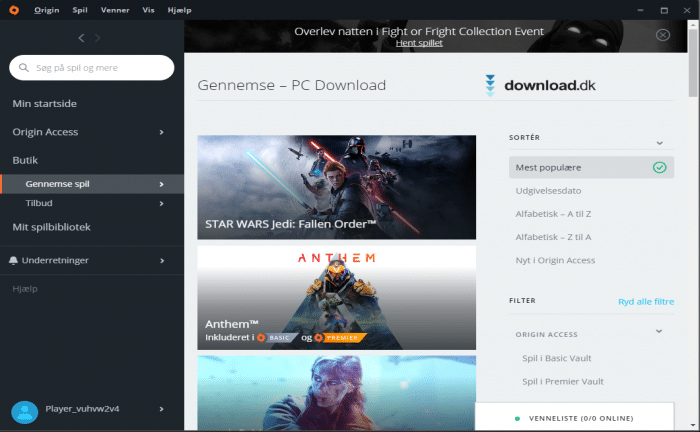The width and height of the screenshot is (700, 432).
Task: Open the STAR WARS Jedi: Fallen Order tile
Action: pyautogui.click(x=336, y=187)
